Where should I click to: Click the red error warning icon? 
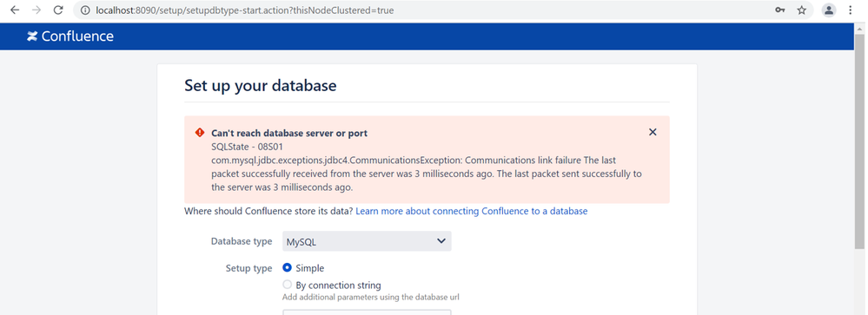click(200, 133)
